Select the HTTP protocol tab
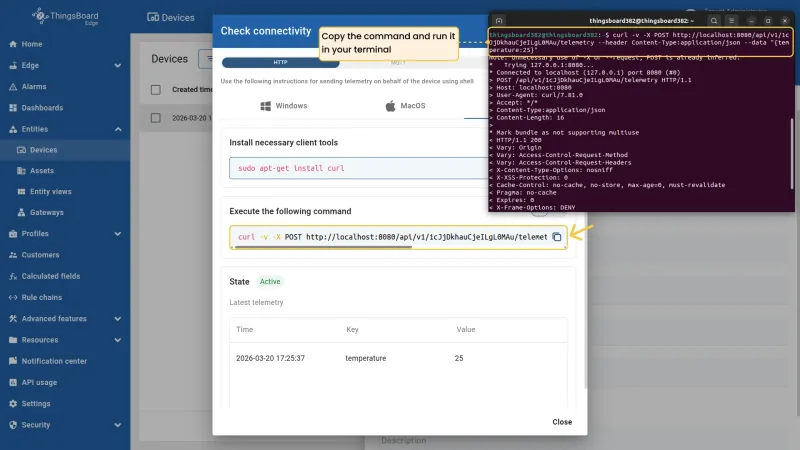This screenshot has height=450, width=800. coord(280,62)
